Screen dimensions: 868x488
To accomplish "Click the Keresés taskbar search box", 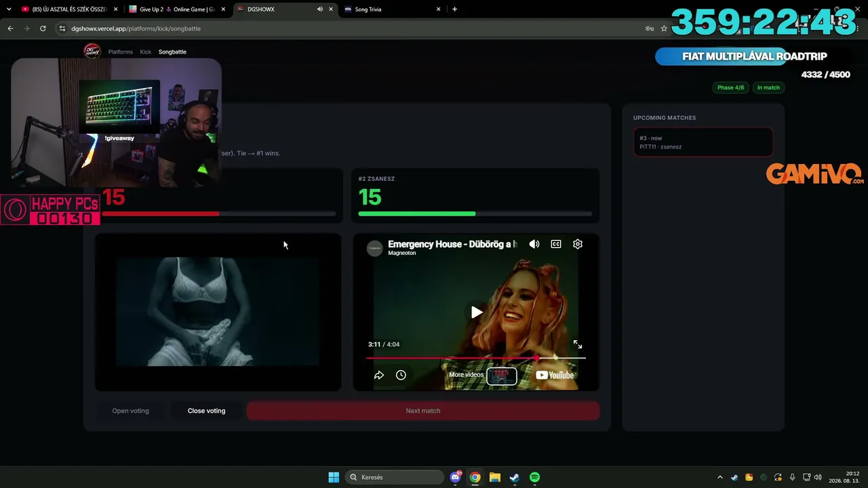I will point(393,477).
